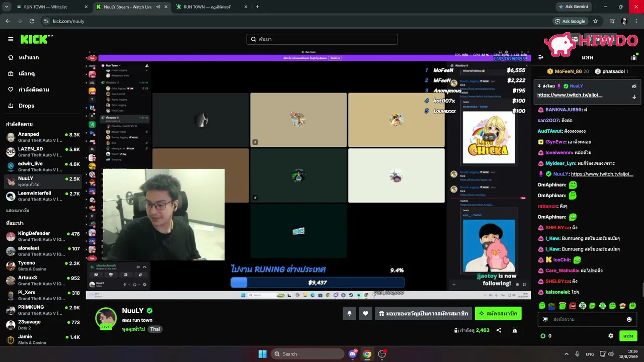The image size is (644, 362).
Task: Open the emoji picker in chat
Action: click(x=629, y=319)
